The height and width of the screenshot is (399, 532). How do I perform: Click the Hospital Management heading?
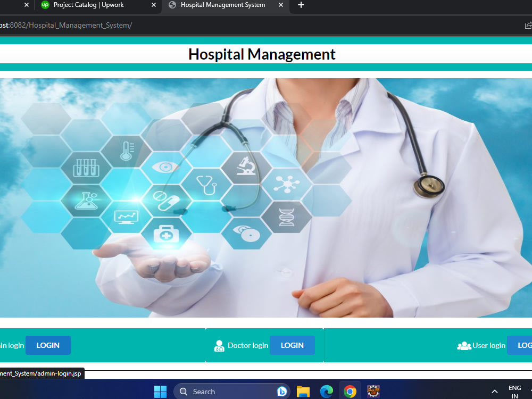click(262, 54)
